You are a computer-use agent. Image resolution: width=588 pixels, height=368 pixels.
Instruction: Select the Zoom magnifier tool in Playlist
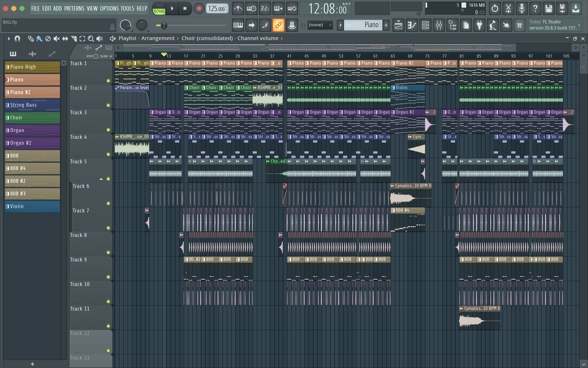tap(91, 38)
